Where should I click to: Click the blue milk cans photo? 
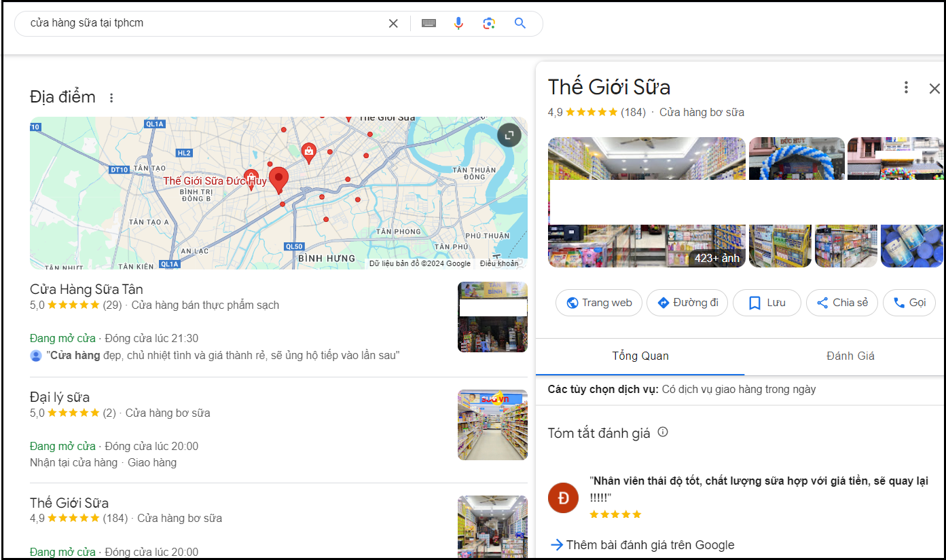pos(912,246)
